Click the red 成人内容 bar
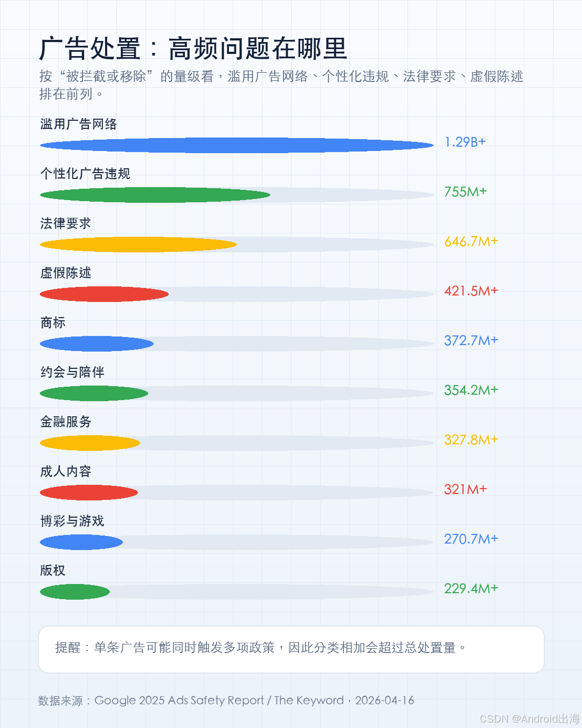Screen dimensions: 582x728 pyautogui.click(x=89, y=492)
